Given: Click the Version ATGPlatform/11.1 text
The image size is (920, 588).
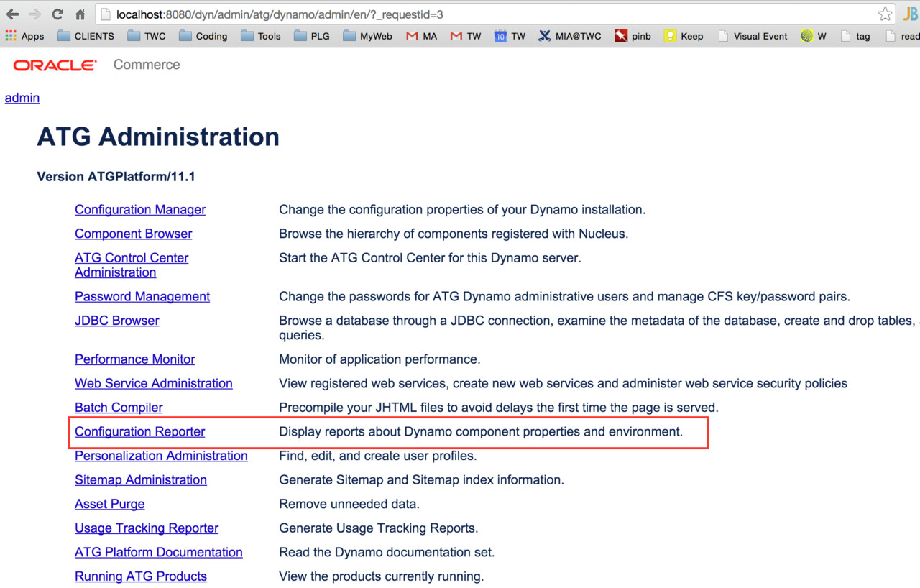Looking at the screenshot, I should pos(116,177).
